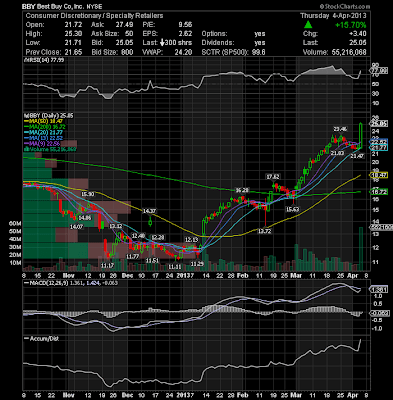Screen dimensions: 393x400
Task: Click the BBY Best Buy Co, Inc. title
Action: coord(62,6)
